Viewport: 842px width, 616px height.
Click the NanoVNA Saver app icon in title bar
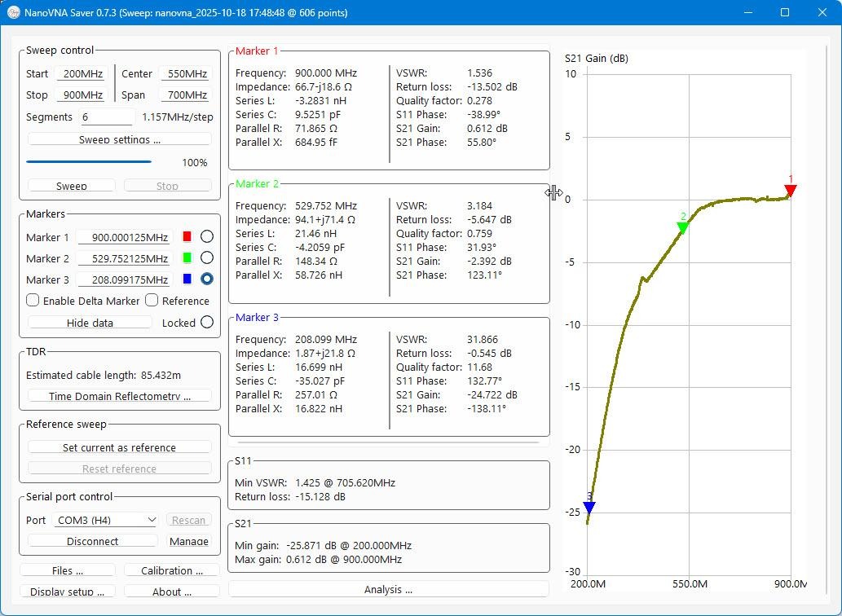click(x=13, y=11)
